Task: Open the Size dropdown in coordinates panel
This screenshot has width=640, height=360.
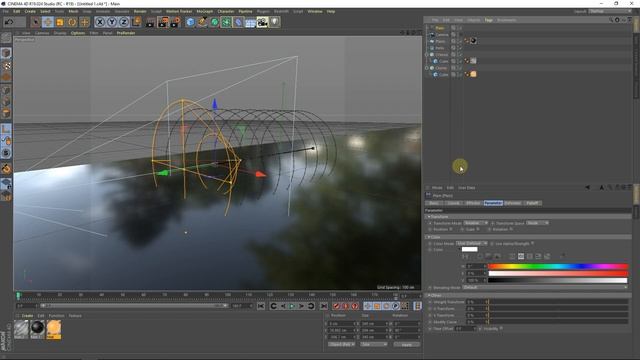Action: pos(373,344)
